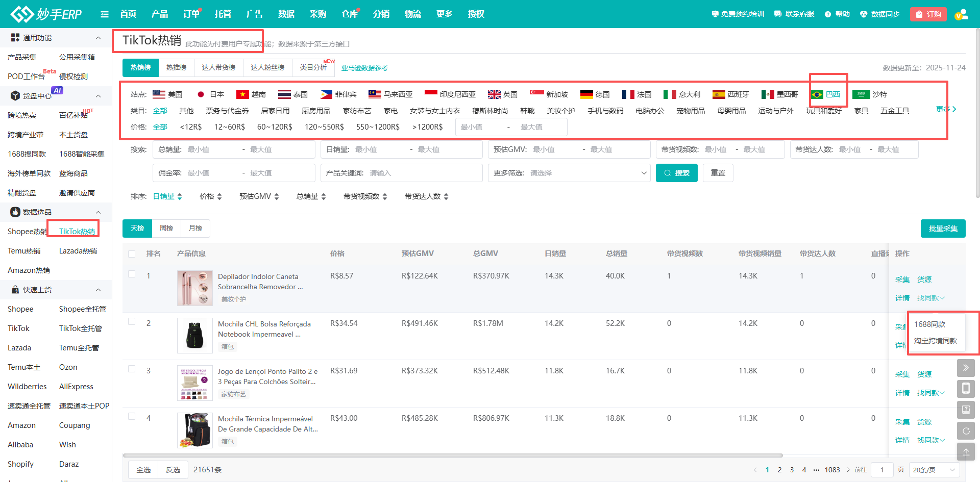Open the 更多筛选 dropdown
Viewport: 980px width, 482px height.
[569, 173]
